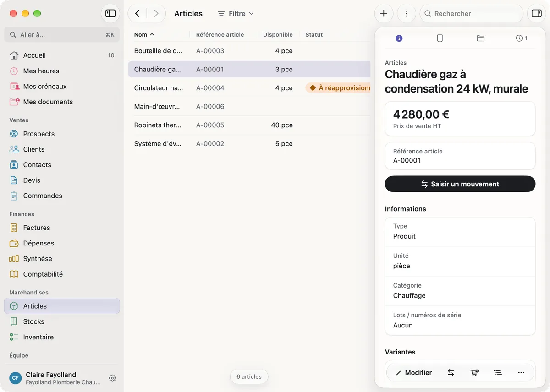Go forward with the right chevron
550x392 pixels.
pos(156,14)
